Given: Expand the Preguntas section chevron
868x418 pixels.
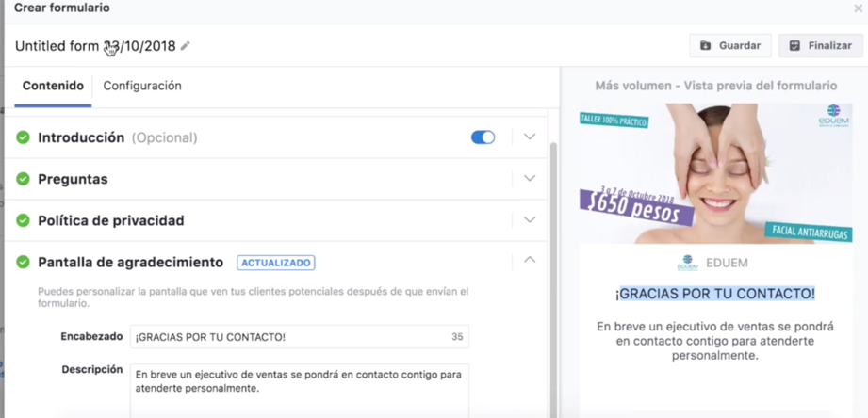Looking at the screenshot, I should point(530,179).
